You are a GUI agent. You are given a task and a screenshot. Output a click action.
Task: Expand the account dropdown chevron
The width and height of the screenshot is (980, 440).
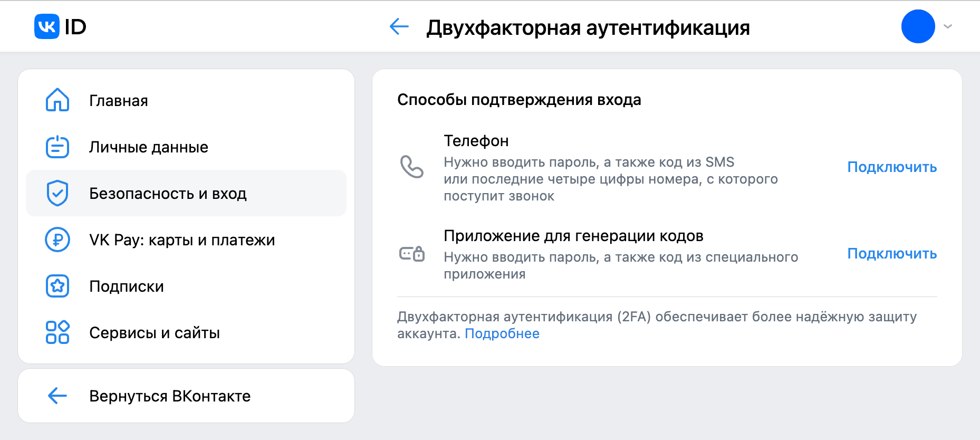pyautogui.click(x=948, y=26)
